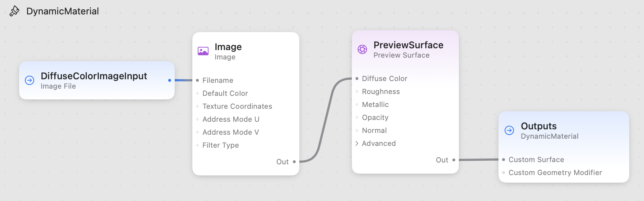Click the DynamicMaterial paintbrush icon
The height and width of the screenshot is (201, 644).
click(x=14, y=11)
